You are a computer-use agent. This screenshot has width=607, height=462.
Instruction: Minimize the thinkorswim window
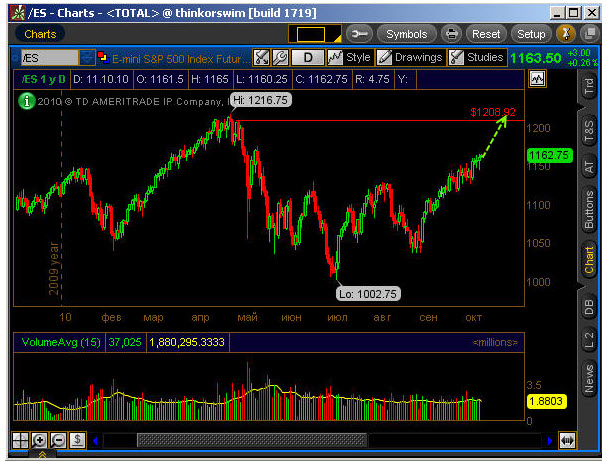[557, 13]
